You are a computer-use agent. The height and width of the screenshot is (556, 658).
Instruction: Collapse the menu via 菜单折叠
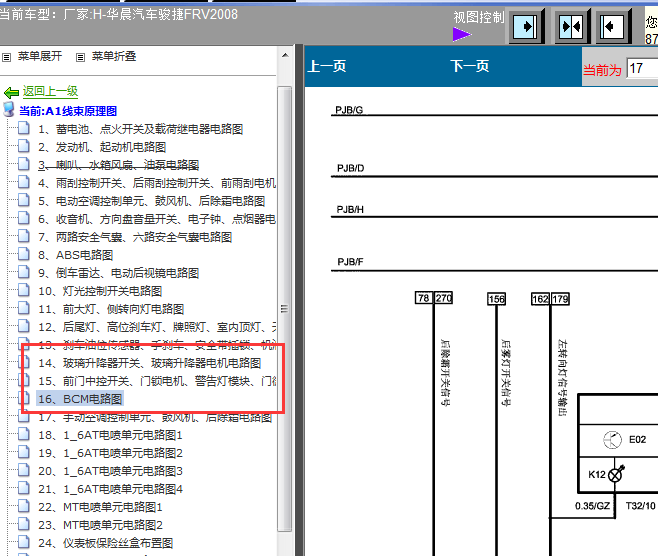114,56
